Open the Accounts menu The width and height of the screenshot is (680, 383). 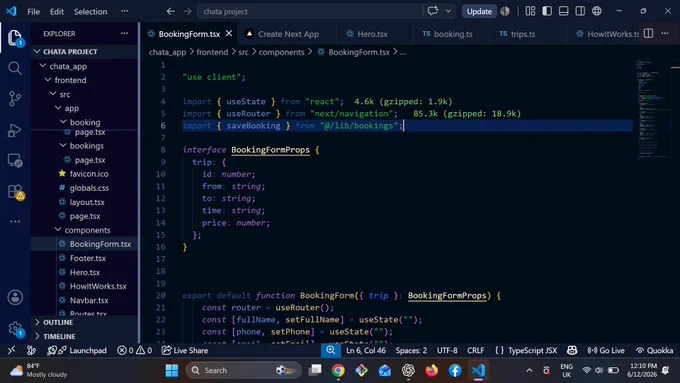pos(15,297)
